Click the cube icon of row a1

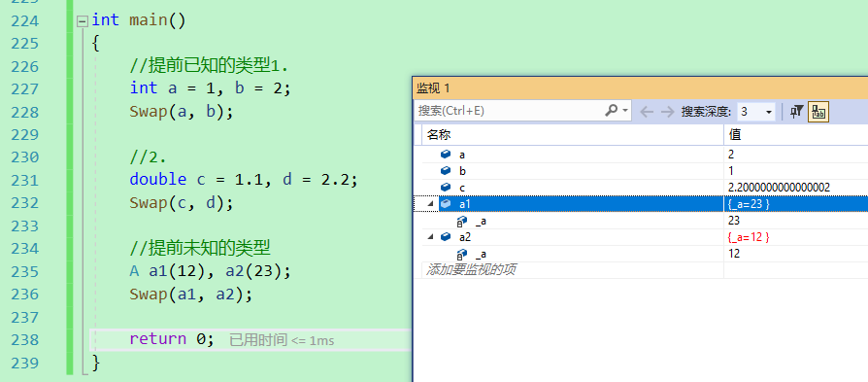[445, 204]
